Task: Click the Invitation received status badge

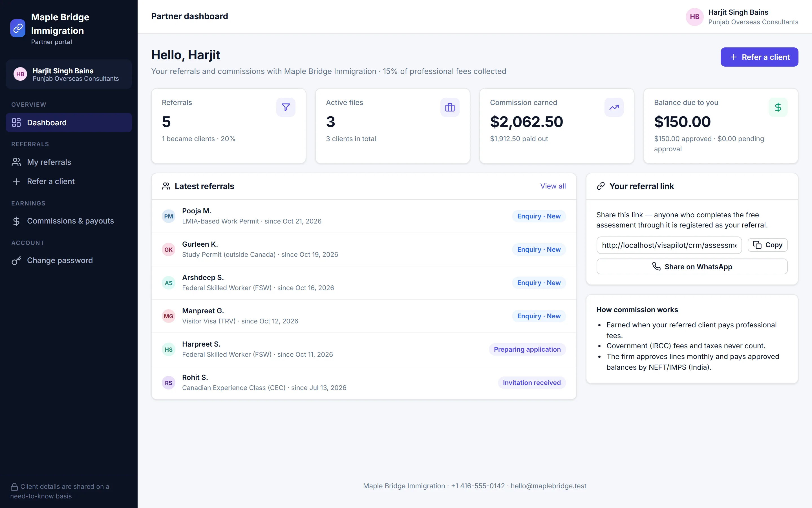Action: tap(532, 383)
